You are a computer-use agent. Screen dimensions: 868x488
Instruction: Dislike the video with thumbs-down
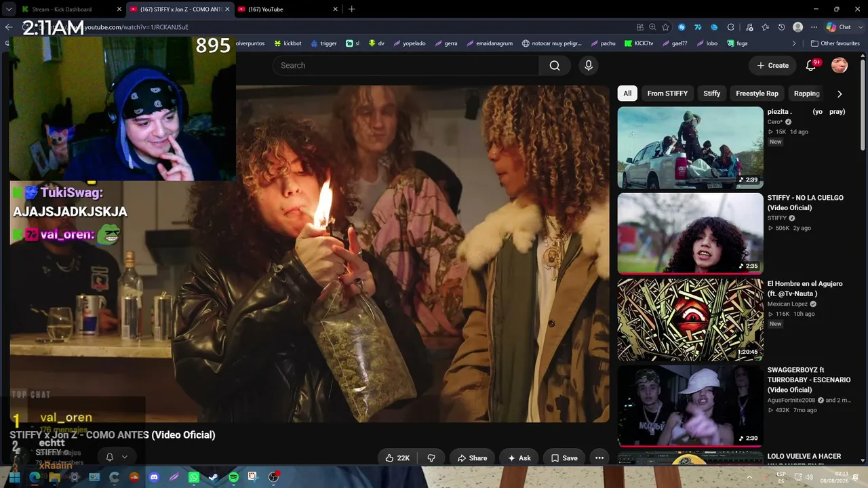click(431, 458)
